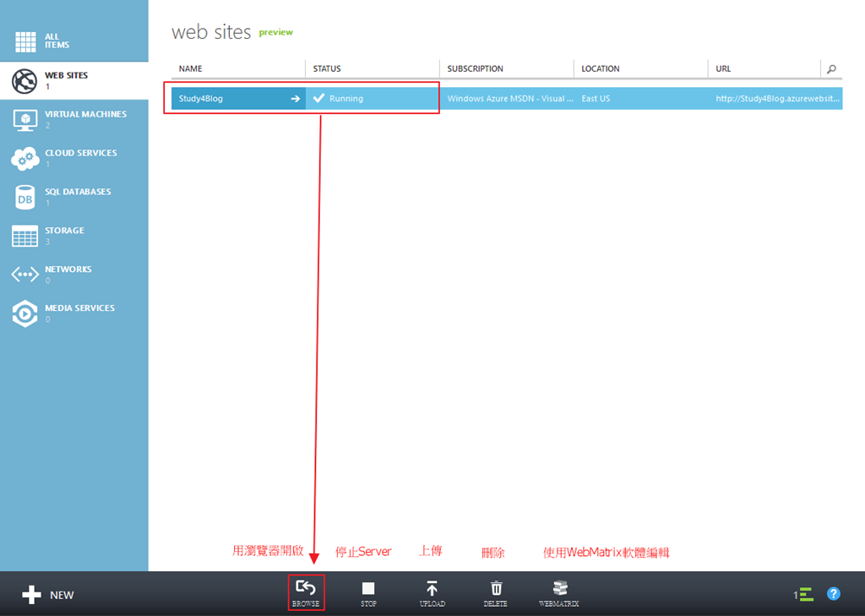
Task: Click the plus icon for New
Action: (x=31, y=595)
